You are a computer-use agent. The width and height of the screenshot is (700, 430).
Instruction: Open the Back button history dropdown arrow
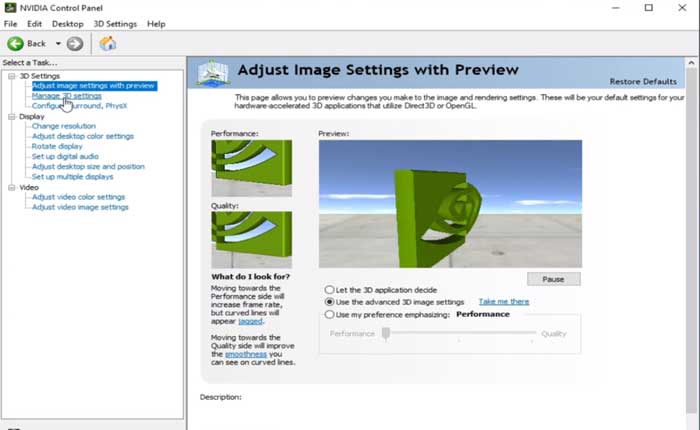tap(58, 44)
